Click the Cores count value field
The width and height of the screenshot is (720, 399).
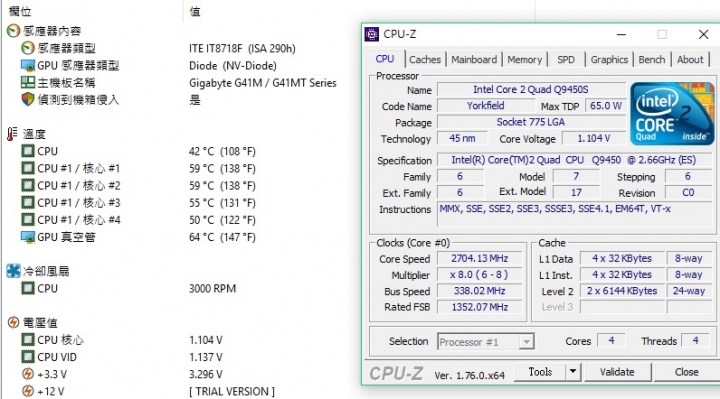[611, 341]
